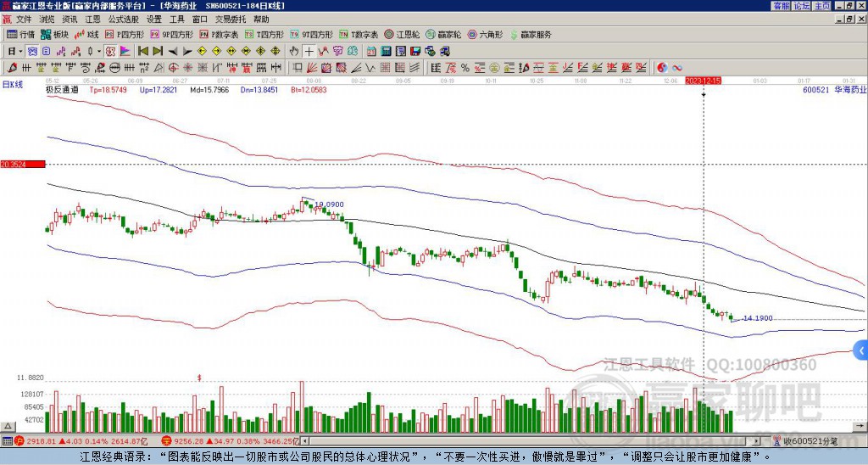Click the yin-yang taiji icon

coord(662,68)
